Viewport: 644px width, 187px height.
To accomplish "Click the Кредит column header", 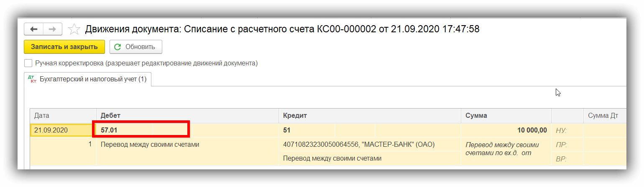I will [370, 116].
